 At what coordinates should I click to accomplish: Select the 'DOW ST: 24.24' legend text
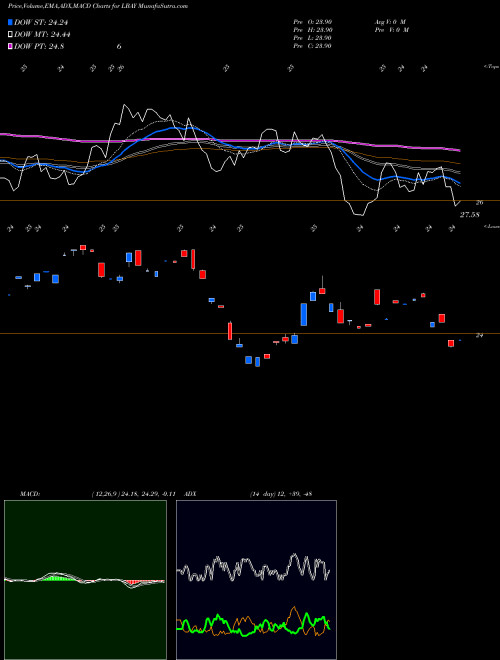[41, 22]
